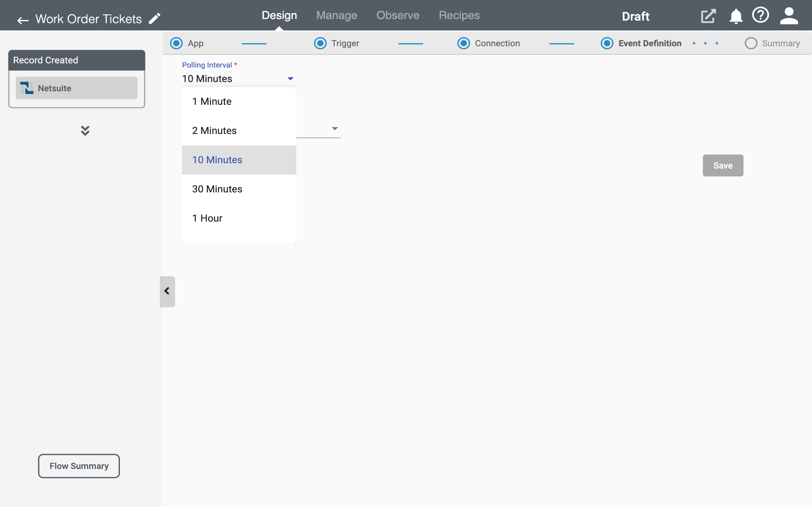Click the notifications bell icon
812x507 pixels.
[736, 16]
